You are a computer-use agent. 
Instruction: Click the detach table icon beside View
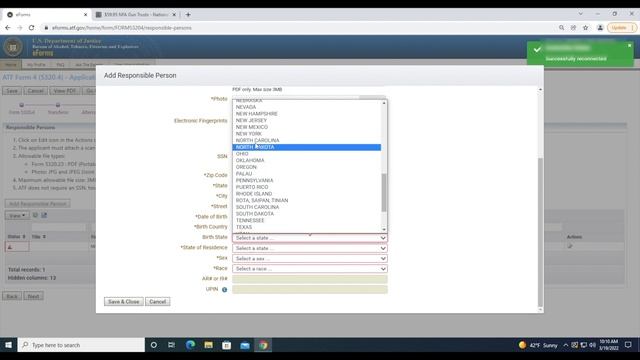(44, 215)
